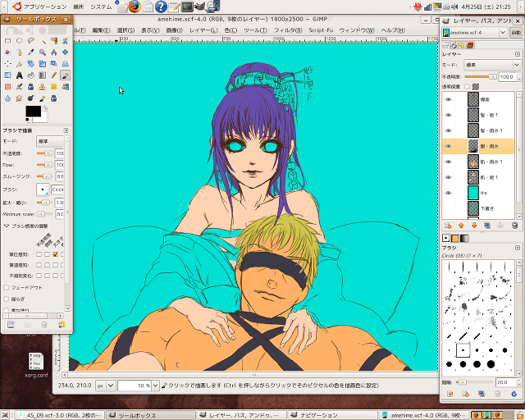Screen dimensions: 525x420
Task: Toggle eye icon of highlighted selected layer
Action: point(449,146)
